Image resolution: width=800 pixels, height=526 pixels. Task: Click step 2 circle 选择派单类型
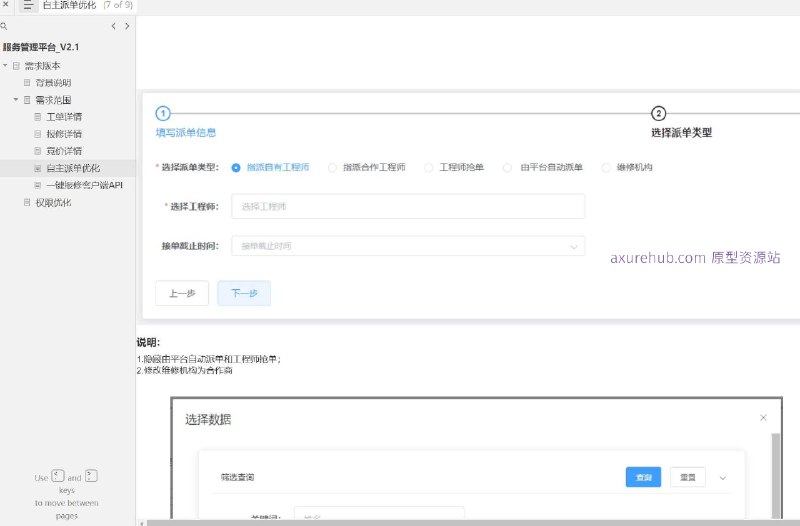point(658,113)
